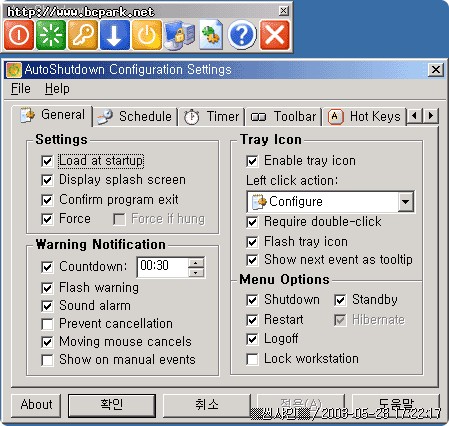Screen dimensions: 449x426
Task: Click the AutoShutdown title bar app icon
Action: (14, 70)
